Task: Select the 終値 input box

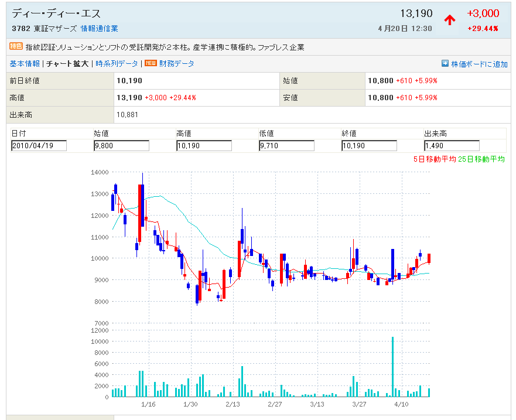Action: tap(369, 146)
